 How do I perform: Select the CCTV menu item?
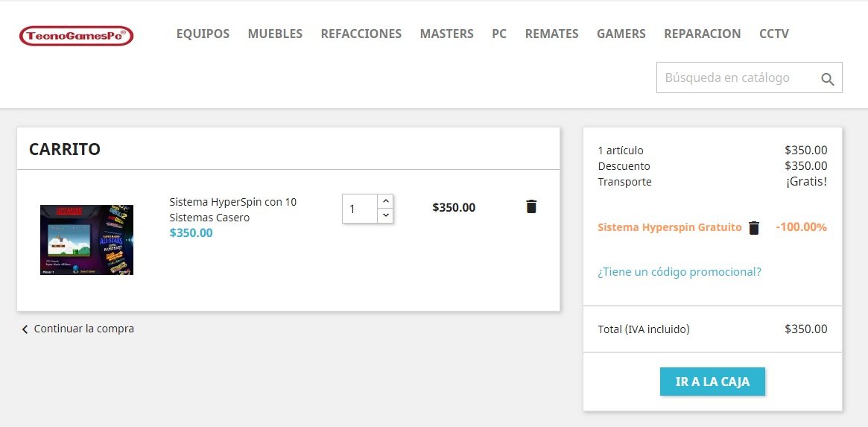pyautogui.click(x=774, y=34)
